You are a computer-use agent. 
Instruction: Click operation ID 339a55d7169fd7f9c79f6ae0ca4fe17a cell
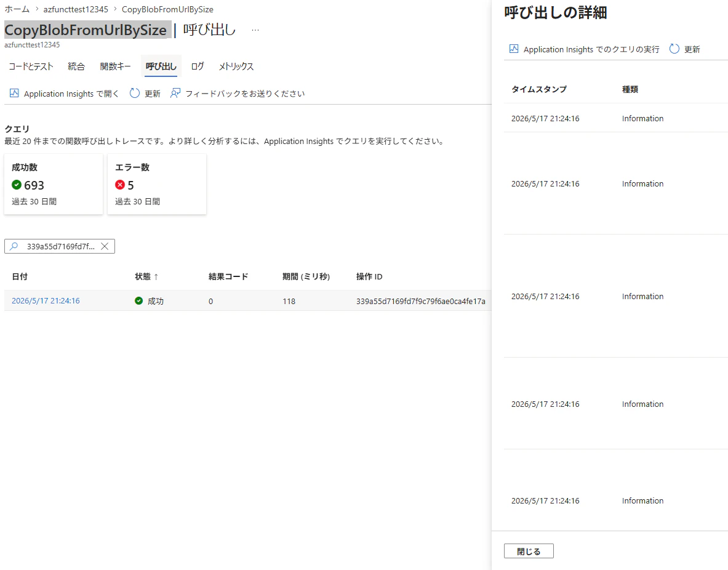pyautogui.click(x=421, y=302)
